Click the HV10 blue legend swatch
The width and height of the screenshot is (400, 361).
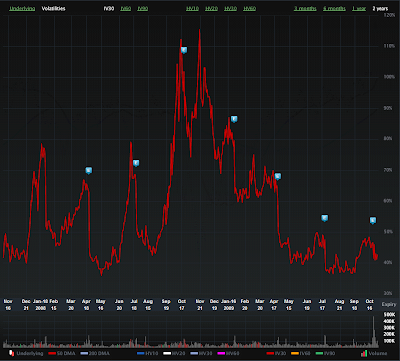[141, 353]
